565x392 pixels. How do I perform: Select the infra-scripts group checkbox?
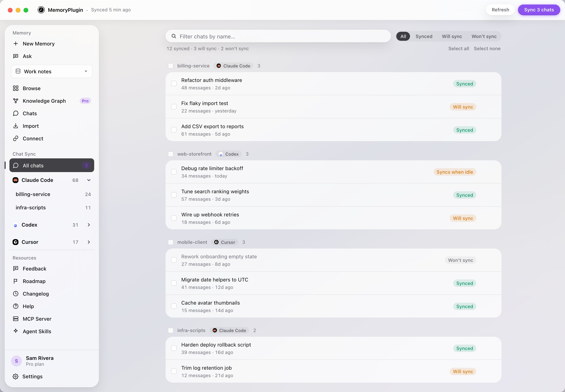(x=171, y=330)
